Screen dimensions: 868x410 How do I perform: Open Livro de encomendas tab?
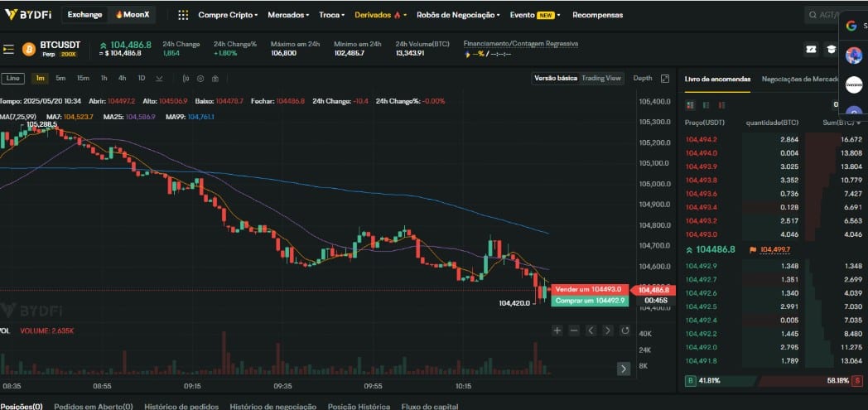(x=717, y=80)
